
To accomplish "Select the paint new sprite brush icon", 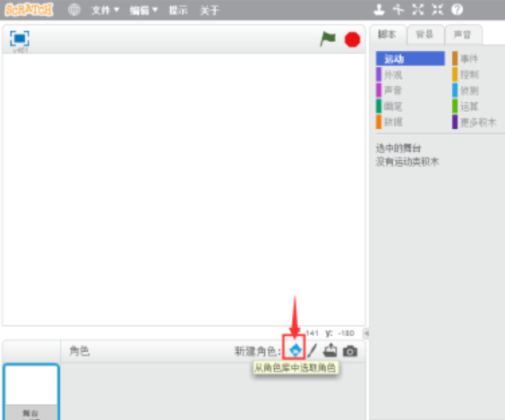I will [312, 350].
